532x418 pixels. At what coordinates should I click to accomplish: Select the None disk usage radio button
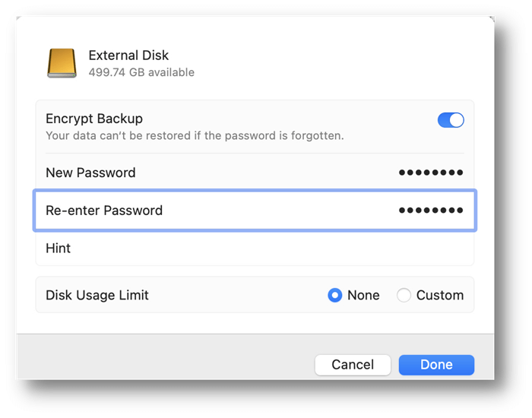click(x=335, y=295)
